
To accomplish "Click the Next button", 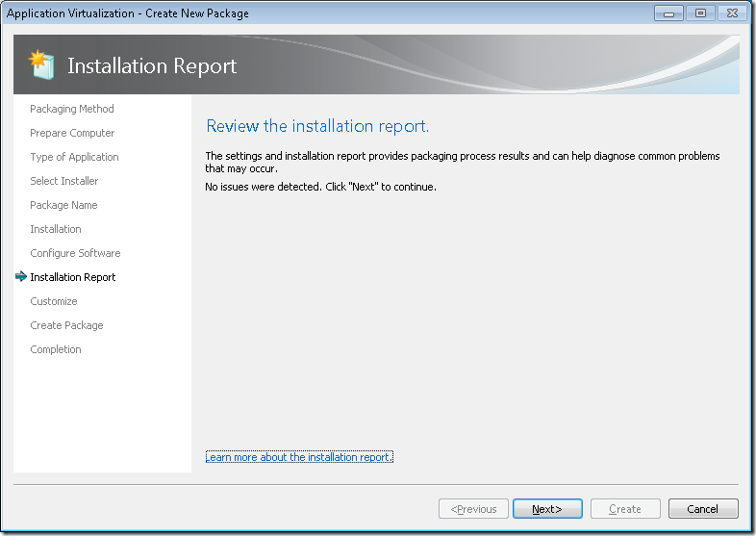I will [547, 508].
